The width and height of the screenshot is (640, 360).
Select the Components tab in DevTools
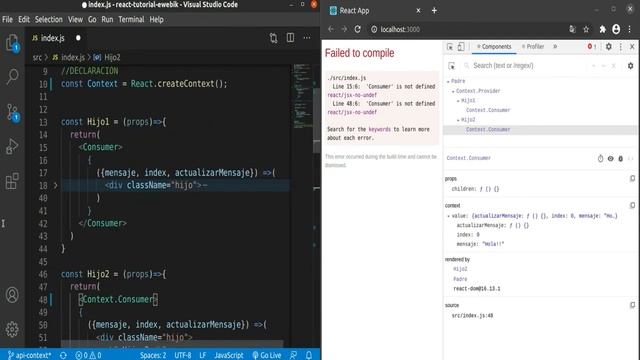(x=494, y=47)
